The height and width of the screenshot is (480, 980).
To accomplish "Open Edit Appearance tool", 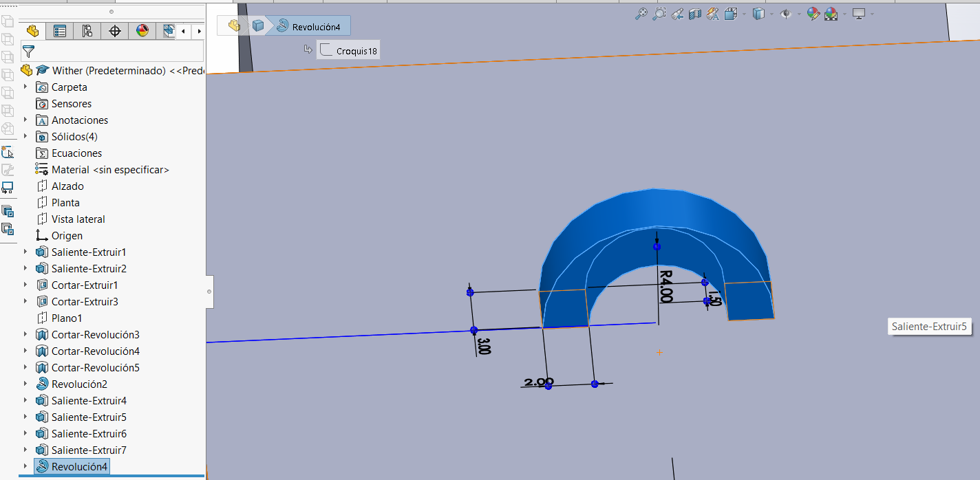I will pos(813,14).
